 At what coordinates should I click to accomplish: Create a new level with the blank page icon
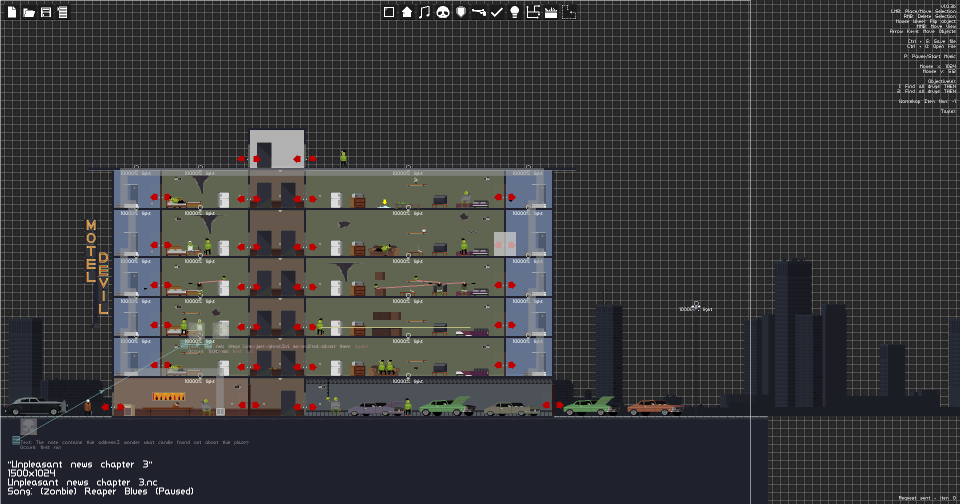12,12
